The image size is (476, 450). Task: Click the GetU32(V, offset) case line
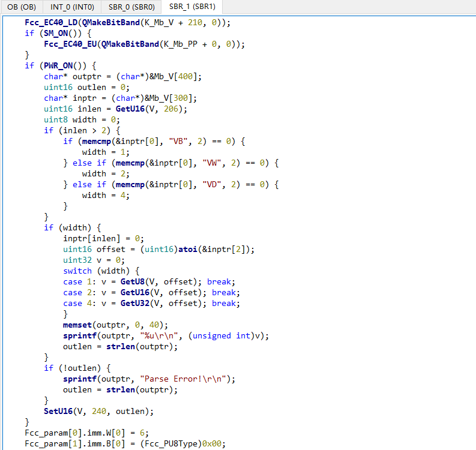[151, 303]
